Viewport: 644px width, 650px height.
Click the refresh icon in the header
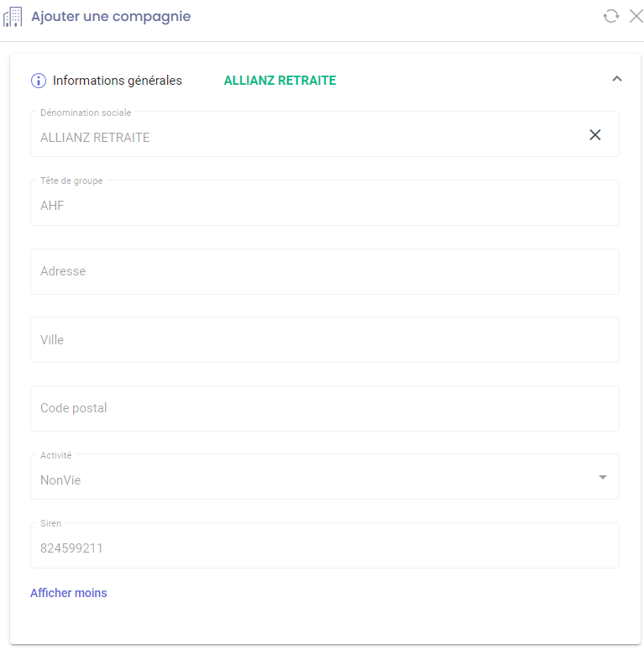pos(611,17)
